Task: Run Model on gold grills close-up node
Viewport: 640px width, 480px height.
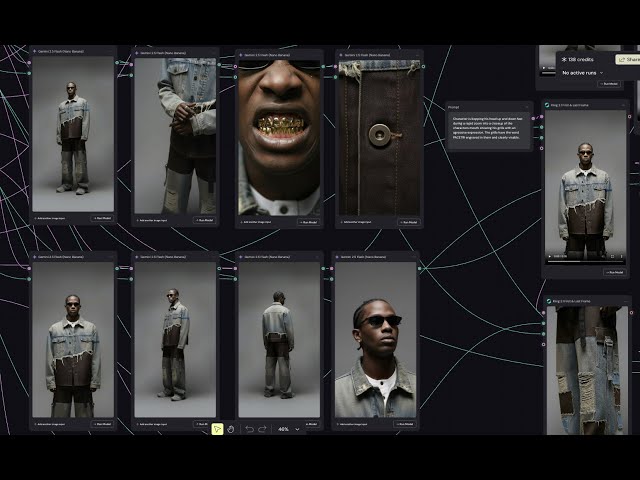Action: point(308,222)
